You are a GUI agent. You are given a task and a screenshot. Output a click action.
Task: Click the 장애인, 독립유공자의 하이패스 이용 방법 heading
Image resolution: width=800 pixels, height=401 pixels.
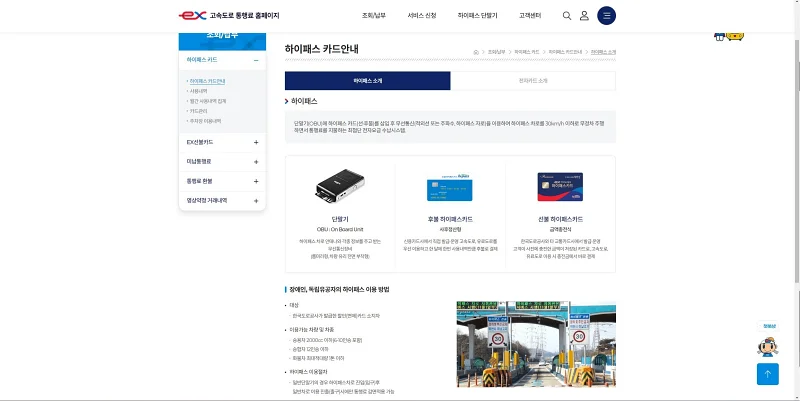[x=339, y=289]
